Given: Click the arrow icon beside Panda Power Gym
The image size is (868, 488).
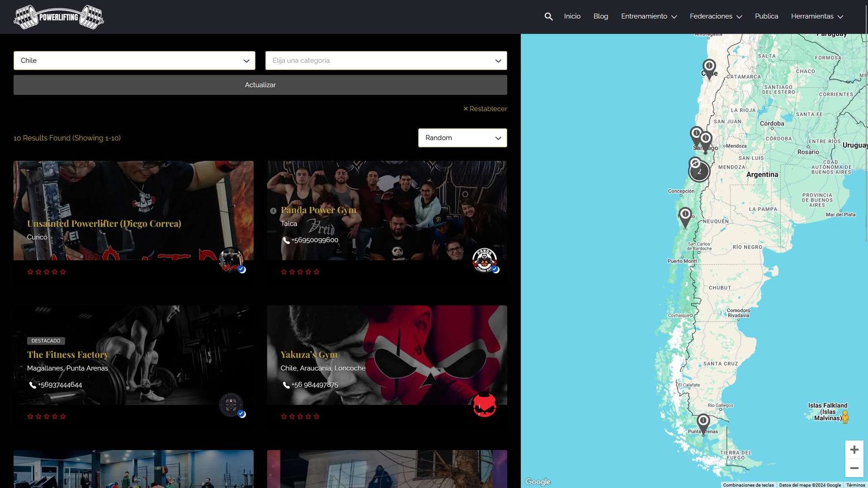Looking at the screenshot, I should tap(273, 211).
